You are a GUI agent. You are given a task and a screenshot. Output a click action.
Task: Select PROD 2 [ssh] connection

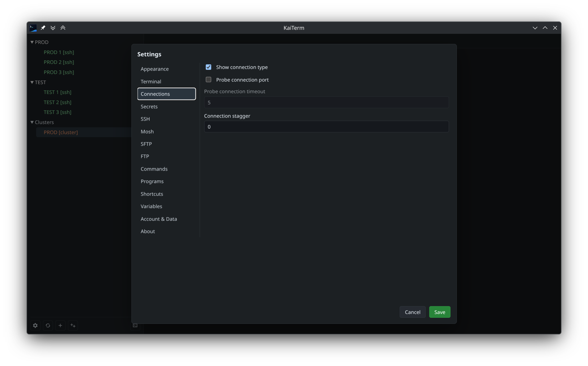59,62
